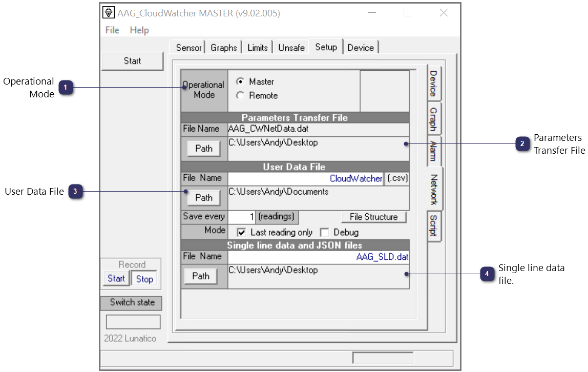Click the User Data File section header
588x372 pixels.
coord(295,167)
